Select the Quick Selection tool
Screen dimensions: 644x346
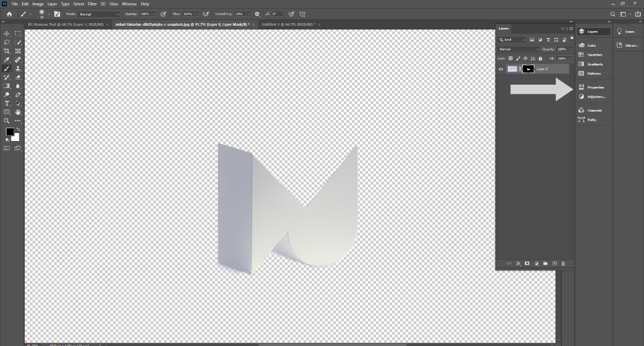tap(18, 42)
